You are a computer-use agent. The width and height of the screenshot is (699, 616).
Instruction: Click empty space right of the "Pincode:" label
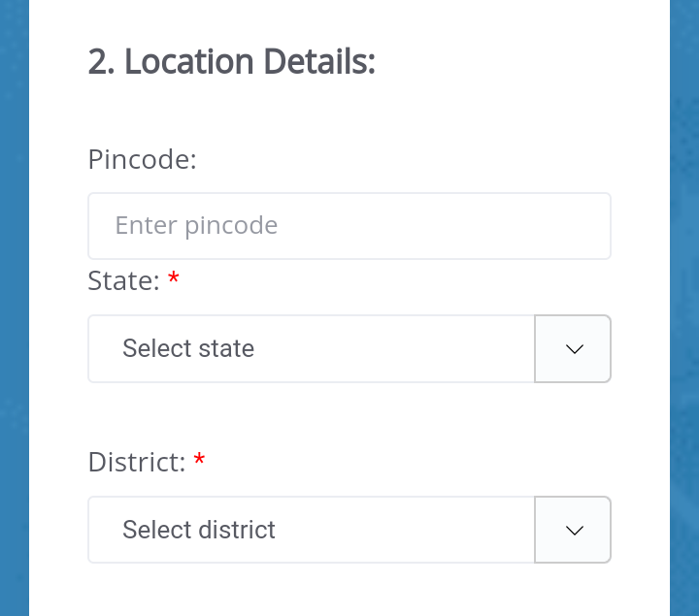click(x=408, y=159)
